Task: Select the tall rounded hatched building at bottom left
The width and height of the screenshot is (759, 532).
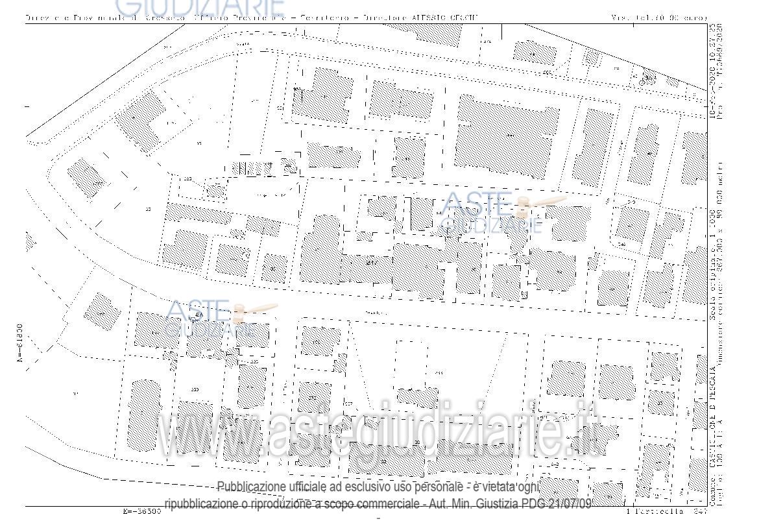Action: (145, 415)
